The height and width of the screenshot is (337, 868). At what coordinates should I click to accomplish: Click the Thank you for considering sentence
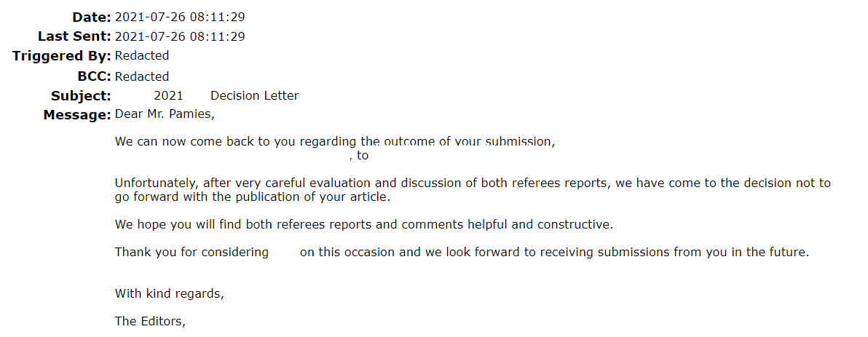coord(462,253)
